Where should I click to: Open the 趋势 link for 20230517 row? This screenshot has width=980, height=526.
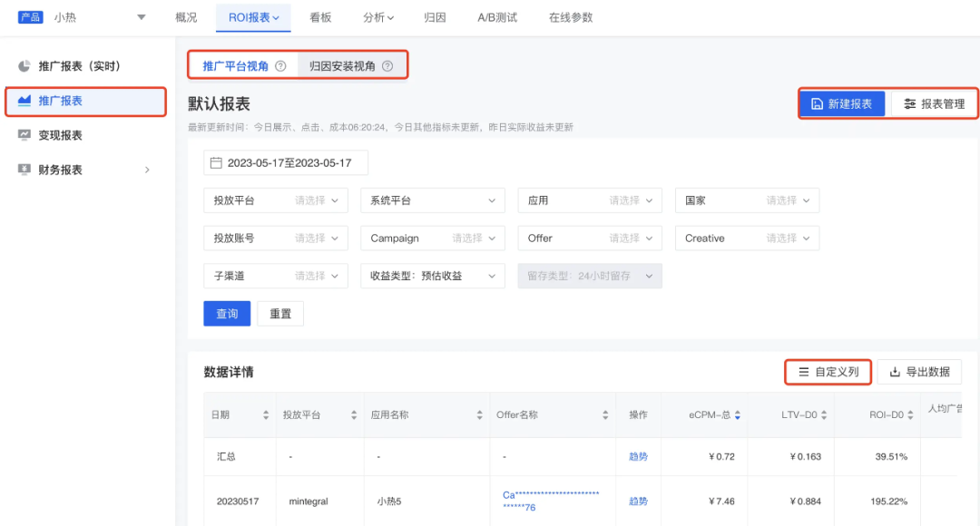point(639,501)
